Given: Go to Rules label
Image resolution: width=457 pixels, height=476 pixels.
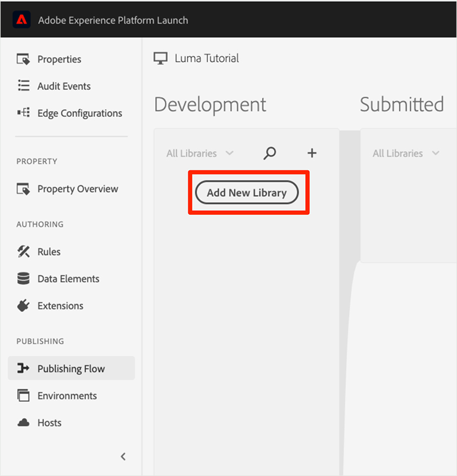Looking at the screenshot, I should point(49,252).
